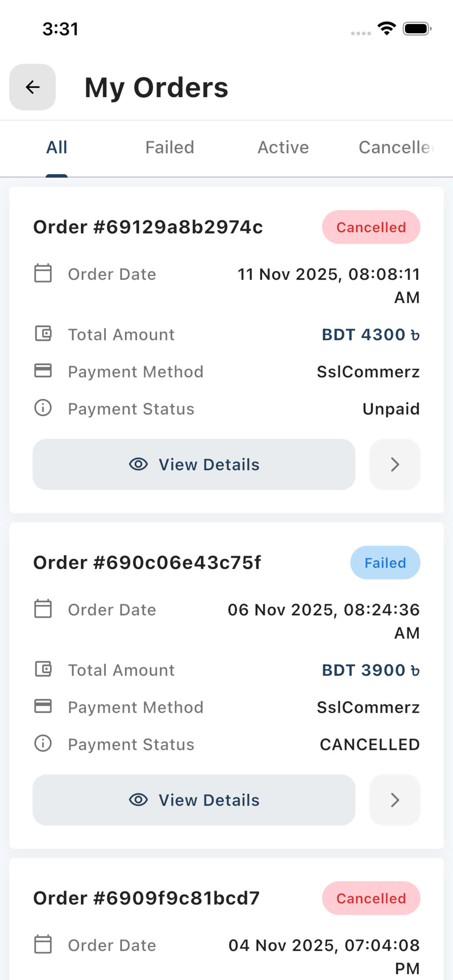
Task: Click the Failed status badge
Action: tap(385, 563)
